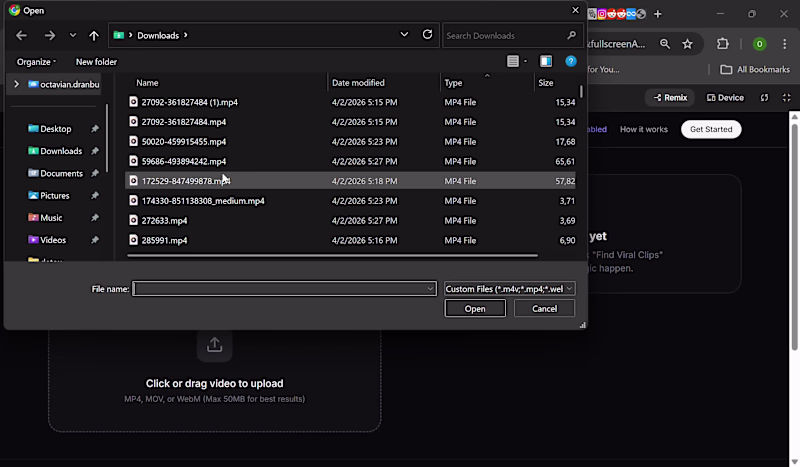Change view layout icon

click(513, 61)
